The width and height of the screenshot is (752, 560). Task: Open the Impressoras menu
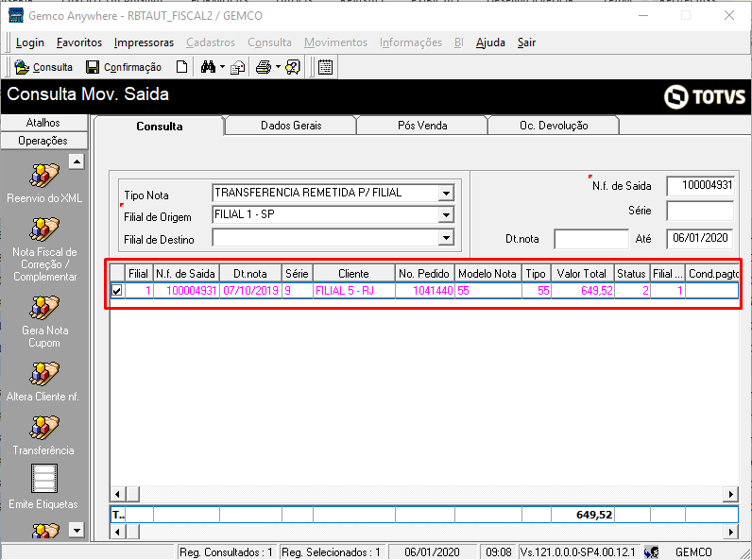coord(144,42)
